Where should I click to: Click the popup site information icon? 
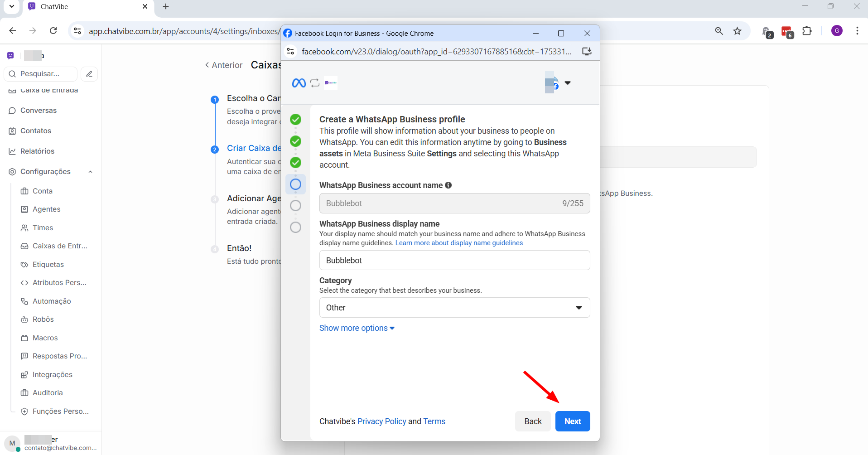click(x=291, y=51)
